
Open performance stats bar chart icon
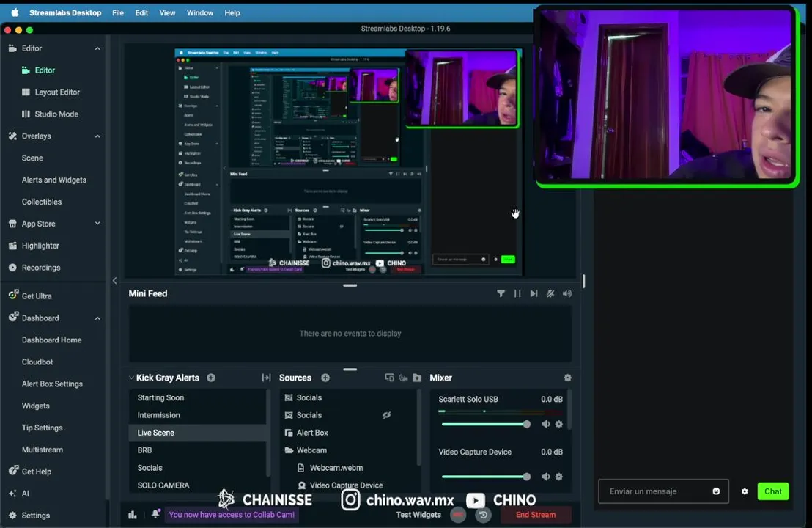(133, 515)
